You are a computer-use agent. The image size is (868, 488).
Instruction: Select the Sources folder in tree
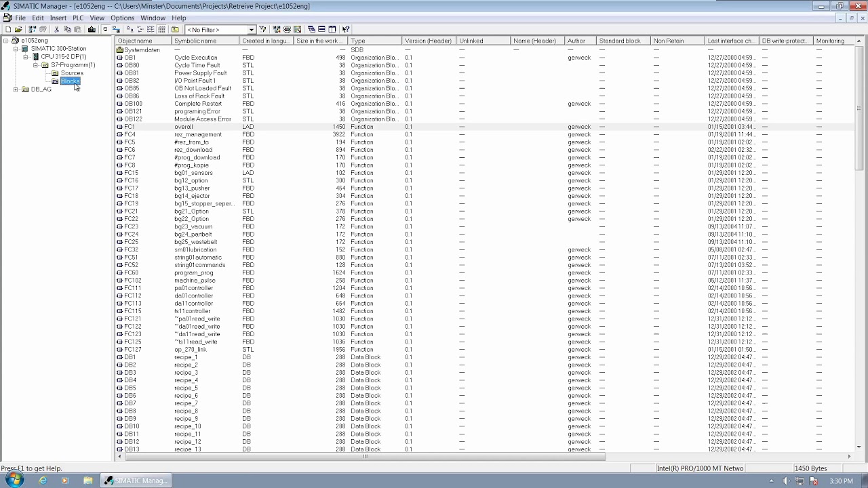[72, 73]
